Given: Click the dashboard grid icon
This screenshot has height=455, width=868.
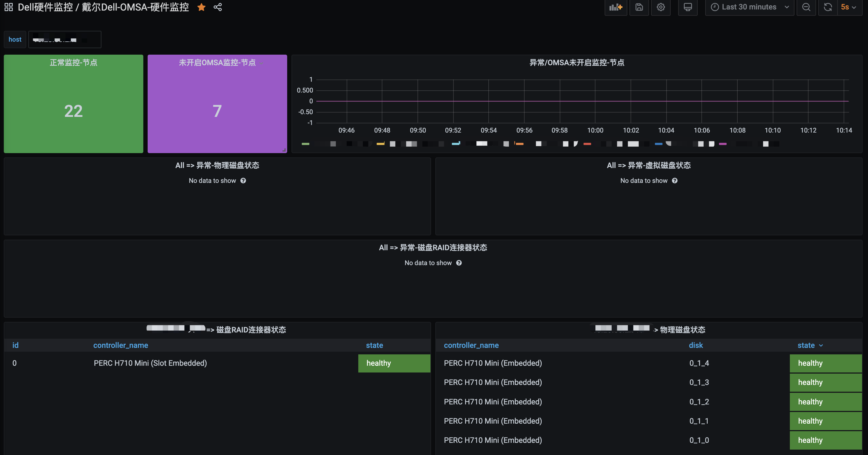Looking at the screenshot, I should coord(9,7).
